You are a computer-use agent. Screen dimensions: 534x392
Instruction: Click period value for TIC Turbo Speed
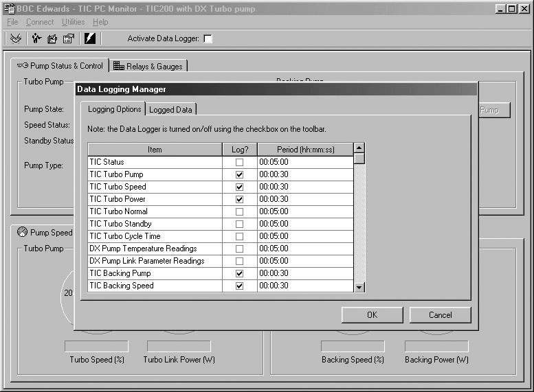(305, 187)
